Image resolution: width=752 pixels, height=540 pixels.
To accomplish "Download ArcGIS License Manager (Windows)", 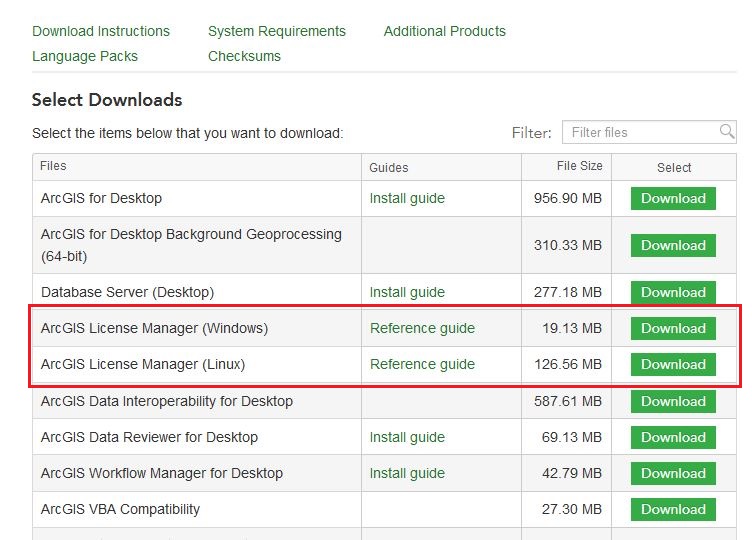I will (x=673, y=328).
